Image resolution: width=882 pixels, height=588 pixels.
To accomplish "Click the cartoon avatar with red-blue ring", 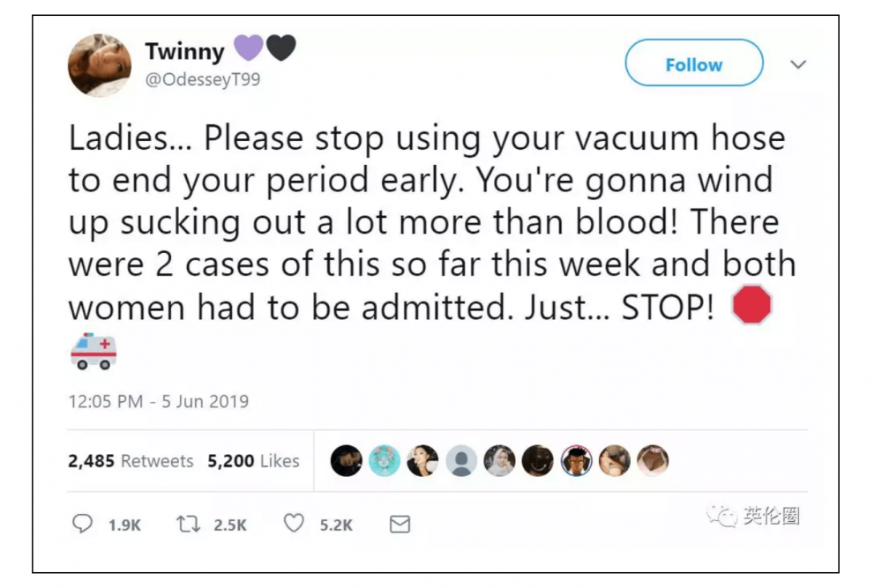I will pyautogui.click(x=576, y=460).
